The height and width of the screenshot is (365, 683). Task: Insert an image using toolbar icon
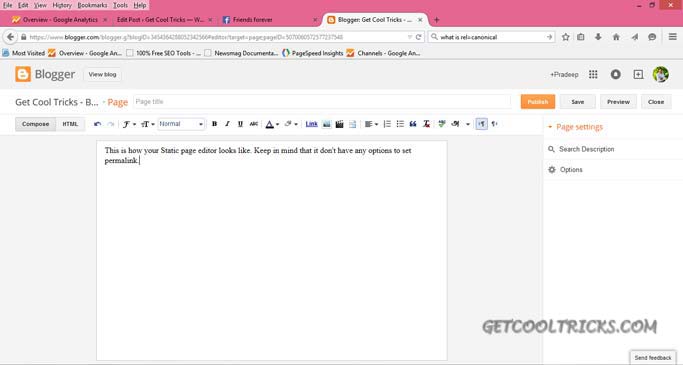point(326,124)
